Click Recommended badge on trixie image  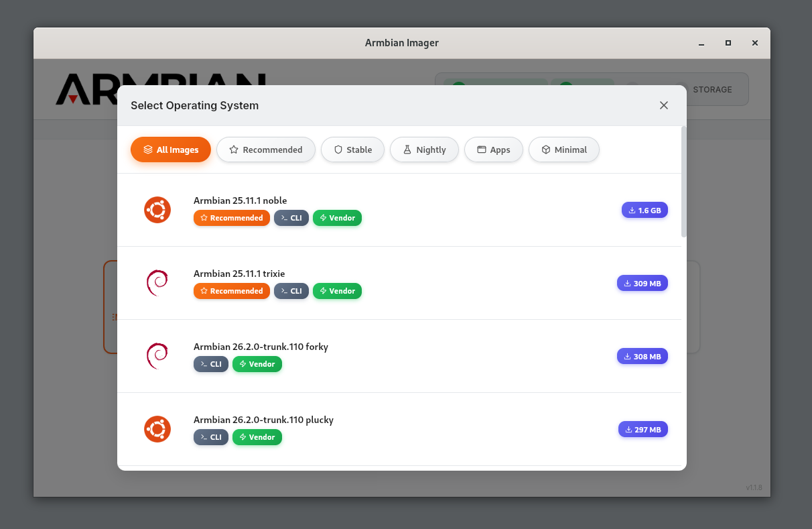pos(232,291)
